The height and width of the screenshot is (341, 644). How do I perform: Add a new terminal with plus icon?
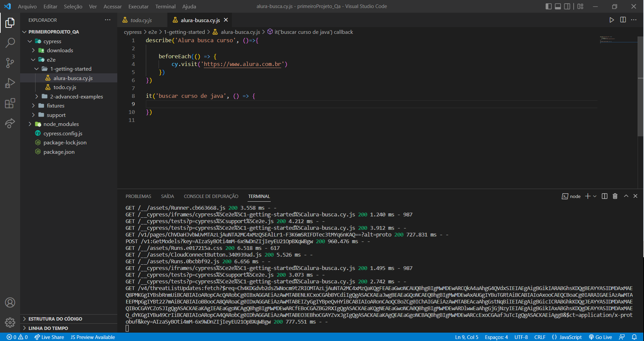tap(587, 196)
